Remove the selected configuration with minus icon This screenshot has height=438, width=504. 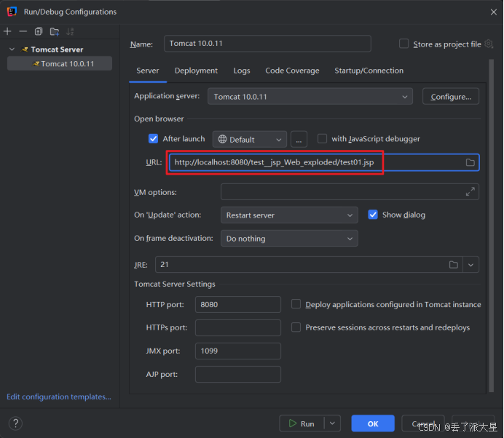(23, 31)
